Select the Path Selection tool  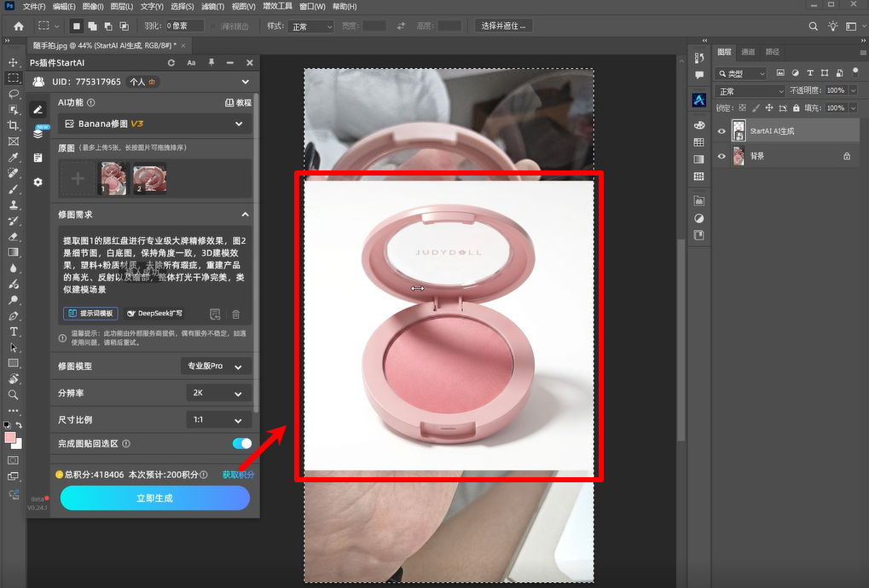coord(14,348)
